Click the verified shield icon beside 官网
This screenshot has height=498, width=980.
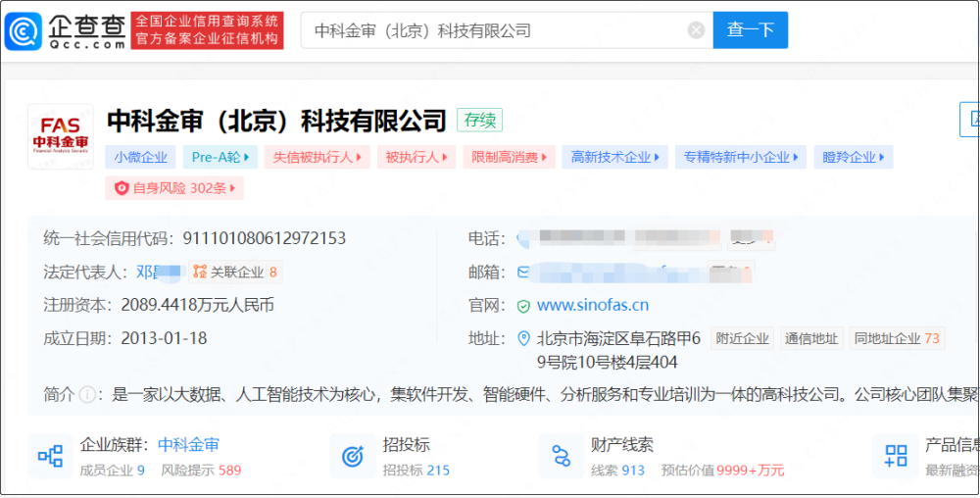pos(523,306)
